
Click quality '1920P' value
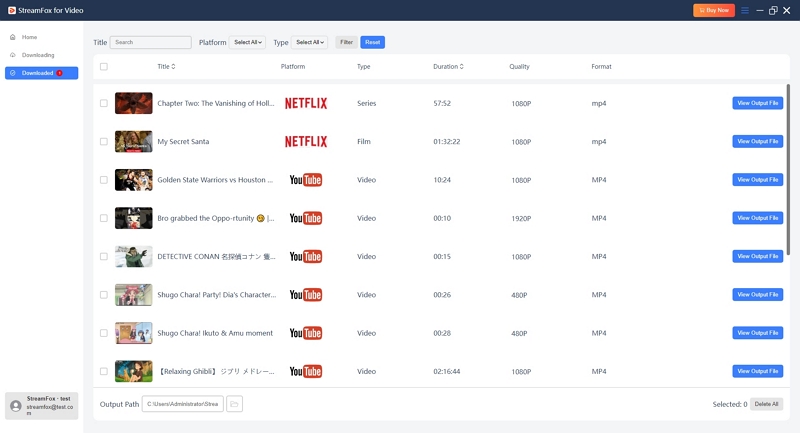click(x=521, y=218)
